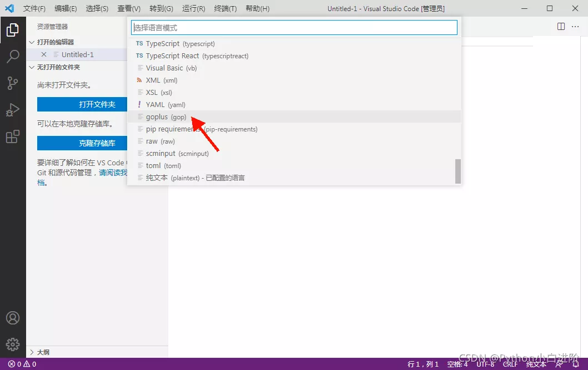Open the Manage gear icon
The height and width of the screenshot is (370, 588).
pyautogui.click(x=13, y=344)
